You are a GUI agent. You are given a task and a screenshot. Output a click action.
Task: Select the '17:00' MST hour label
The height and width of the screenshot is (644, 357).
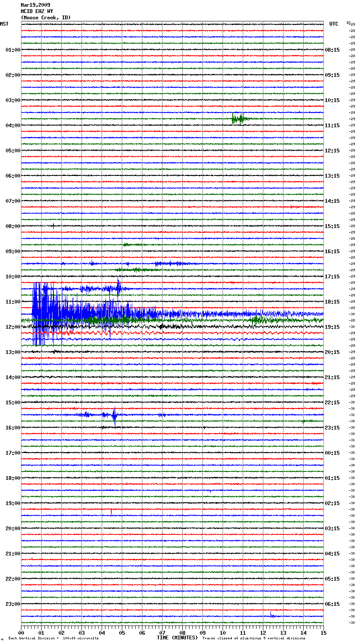point(13,453)
